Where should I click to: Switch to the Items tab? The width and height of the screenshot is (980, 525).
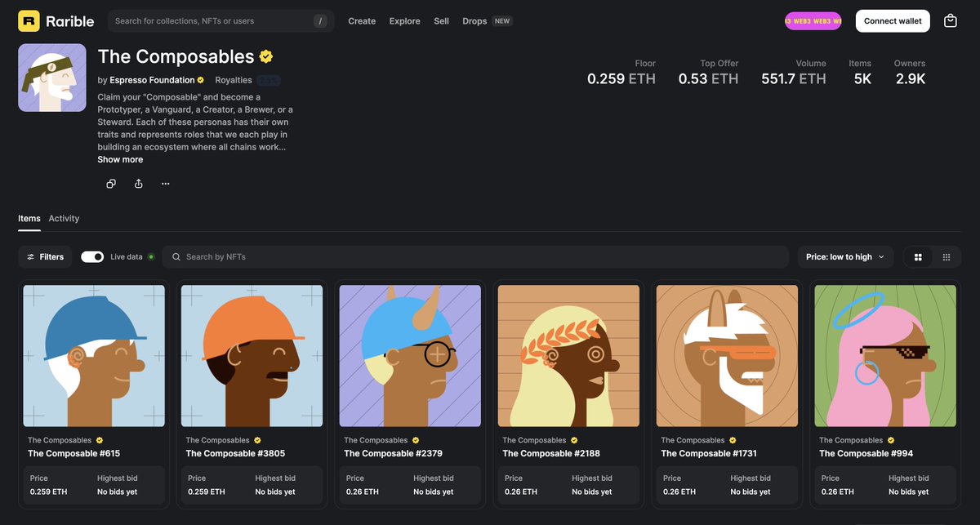coord(29,219)
